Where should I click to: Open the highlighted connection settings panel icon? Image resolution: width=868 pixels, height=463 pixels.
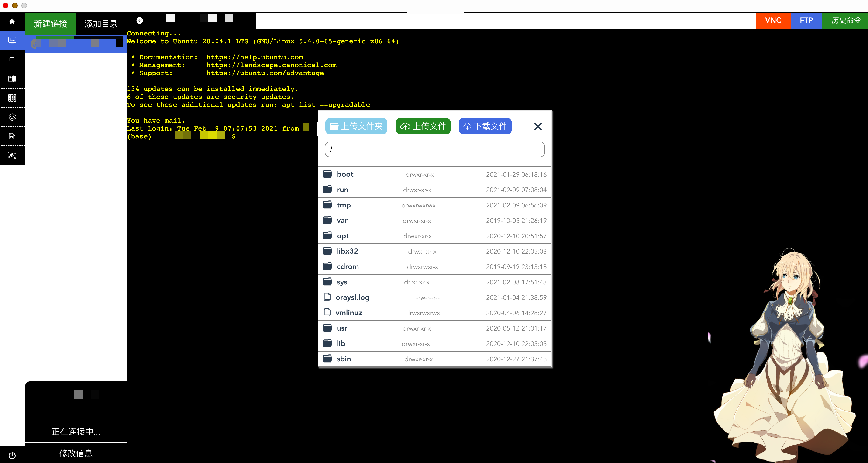[x=12, y=40]
